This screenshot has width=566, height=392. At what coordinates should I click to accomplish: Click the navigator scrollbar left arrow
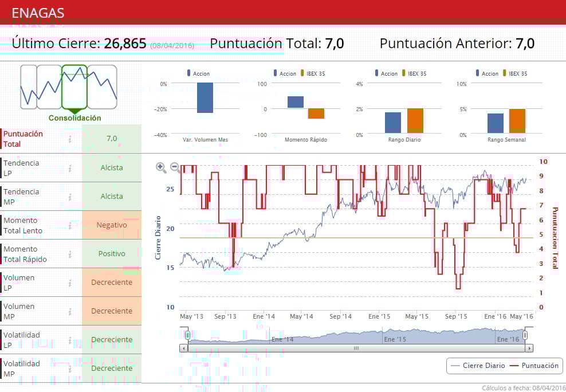tap(183, 348)
